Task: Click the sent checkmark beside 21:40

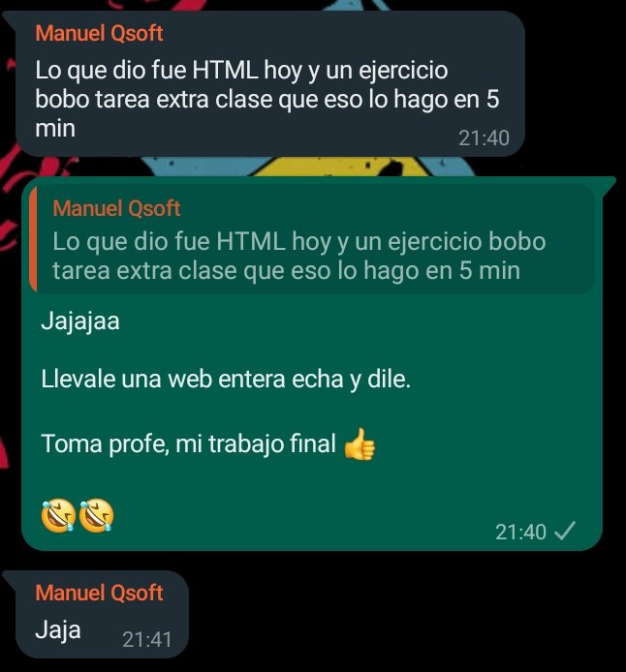Action: pyautogui.click(x=565, y=531)
